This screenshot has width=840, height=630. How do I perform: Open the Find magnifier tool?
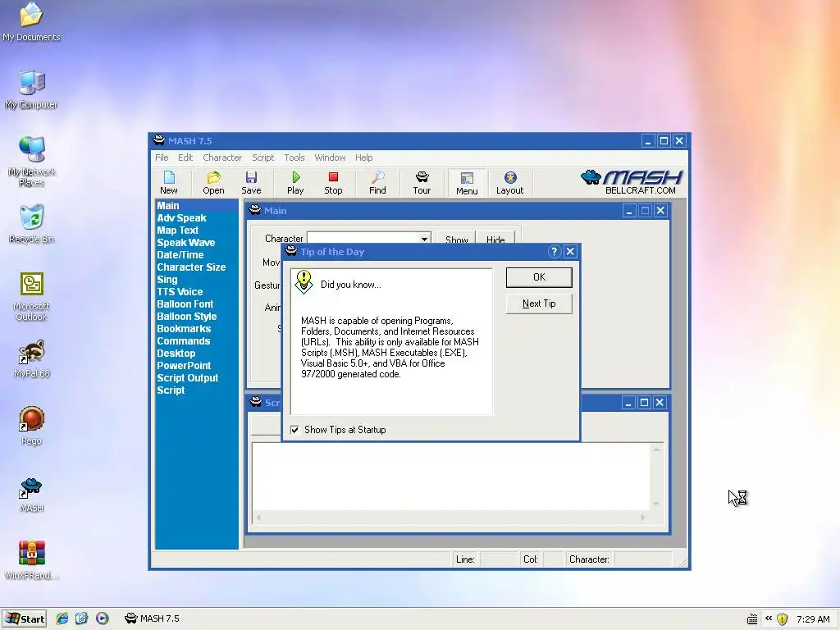point(377,183)
